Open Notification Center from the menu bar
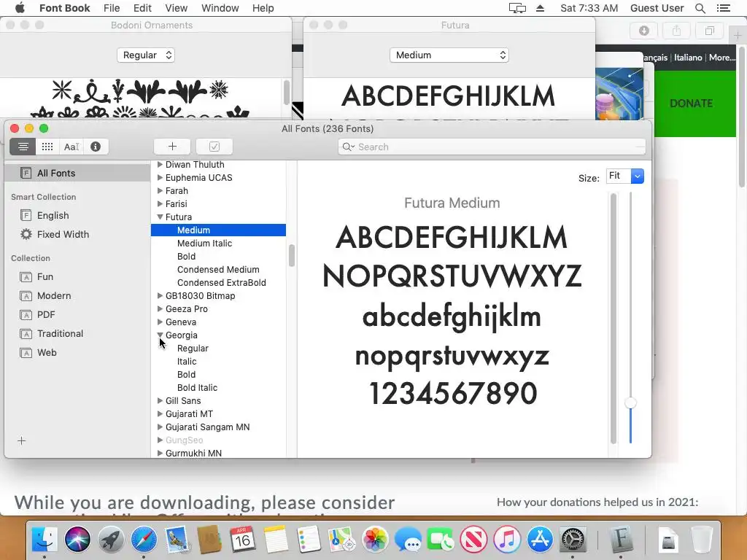 tap(723, 8)
